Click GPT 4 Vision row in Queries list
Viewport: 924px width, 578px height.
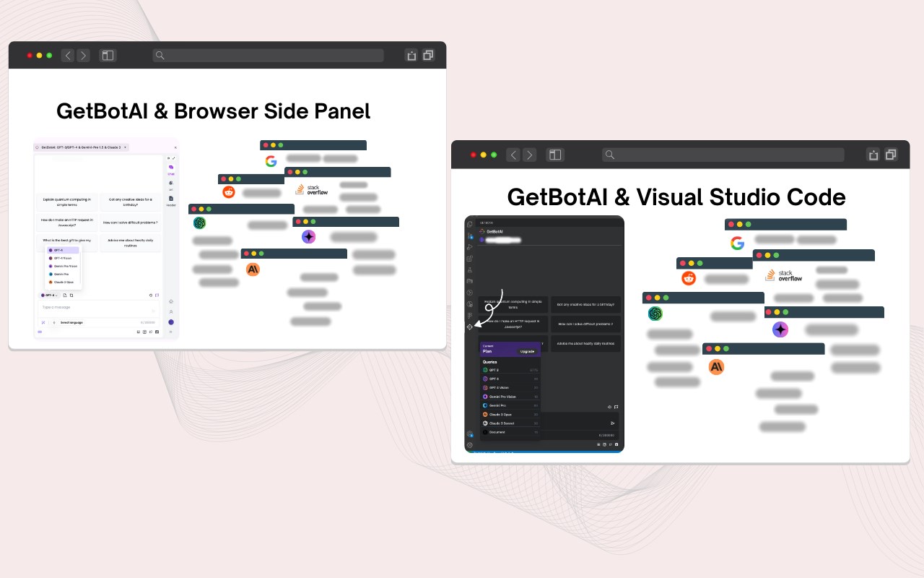coord(510,387)
